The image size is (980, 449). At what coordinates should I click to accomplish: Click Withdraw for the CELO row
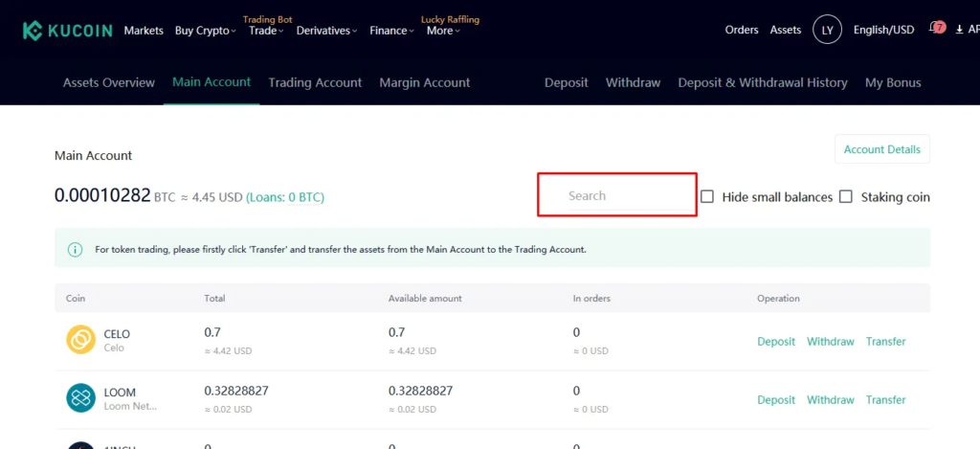pos(831,342)
